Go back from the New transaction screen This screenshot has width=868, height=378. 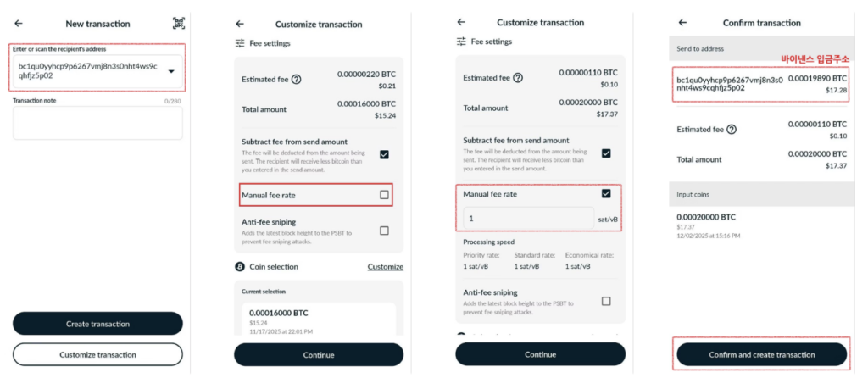pos(19,24)
